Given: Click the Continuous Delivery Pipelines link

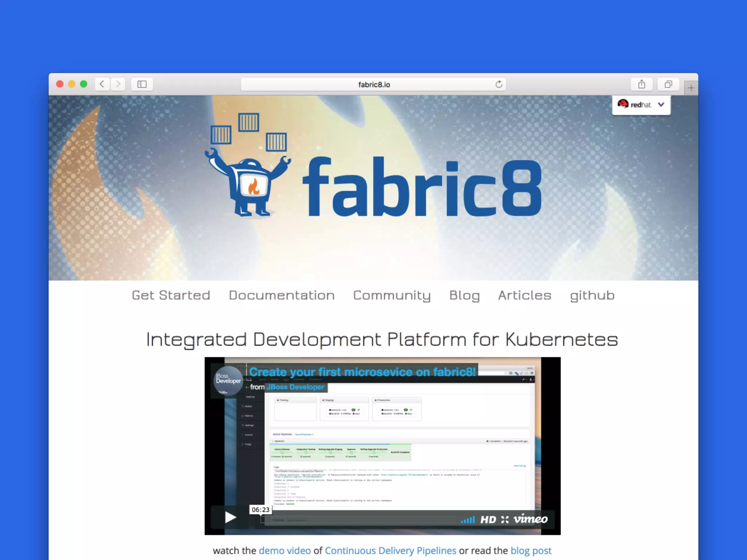Looking at the screenshot, I should click(390, 551).
